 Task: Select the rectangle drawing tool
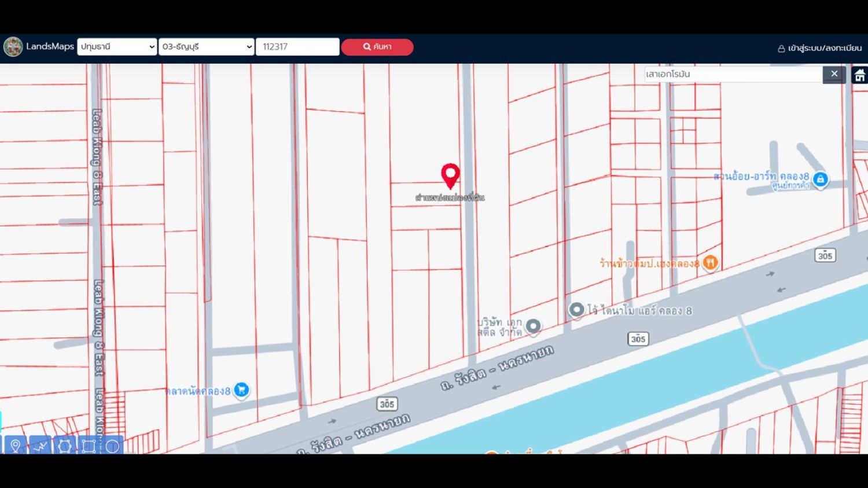pyautogui.click(x=89, y=446)
